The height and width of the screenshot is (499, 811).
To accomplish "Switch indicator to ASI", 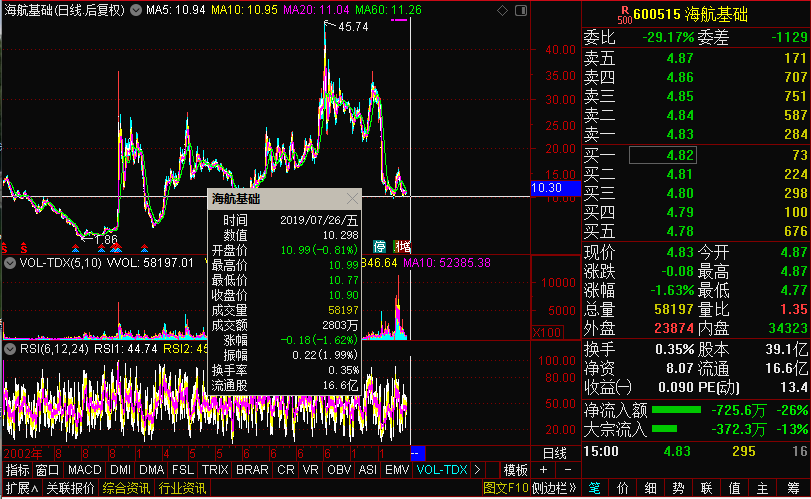I will pyautogui.click(x=367, y=470).
